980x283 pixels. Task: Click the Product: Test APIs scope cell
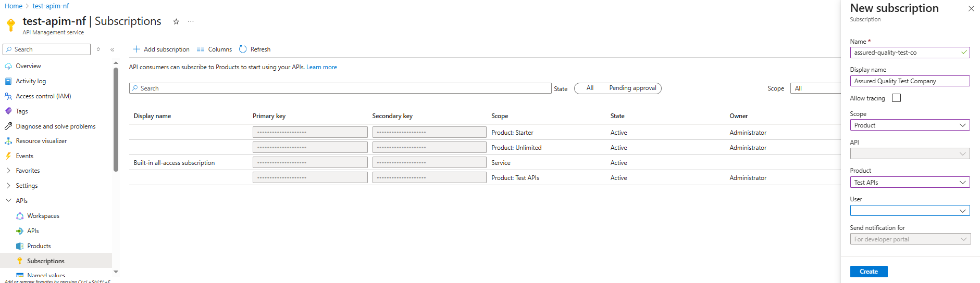point(515,178)
